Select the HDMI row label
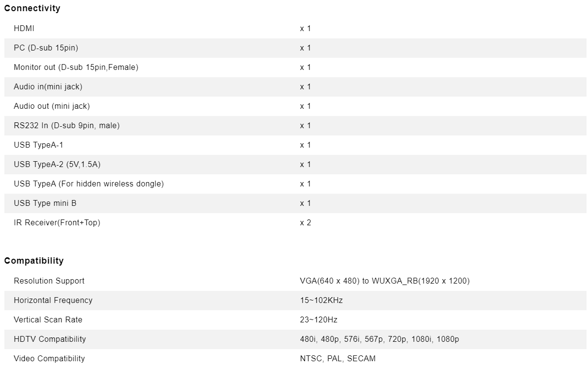This screenshot has width=588, height=369. pyautogui.click(x=24, y=29)
